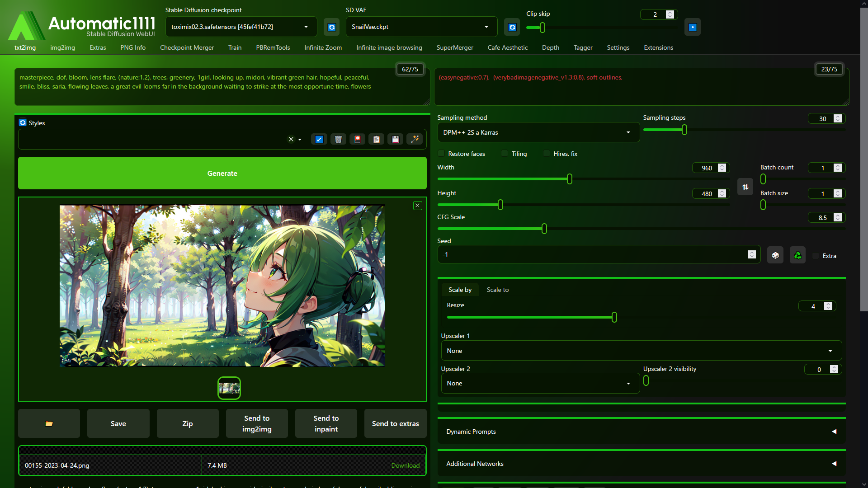Refresh the Stable Diffusion checkpoint list
The height and width of the screenshot is (488, 868).
point(331,27)
